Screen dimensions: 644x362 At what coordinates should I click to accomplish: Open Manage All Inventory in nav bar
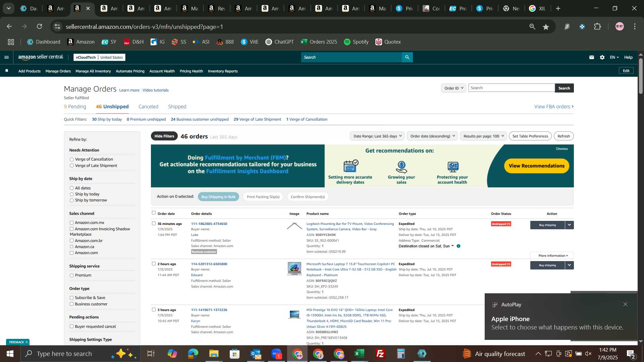point(93,71)
